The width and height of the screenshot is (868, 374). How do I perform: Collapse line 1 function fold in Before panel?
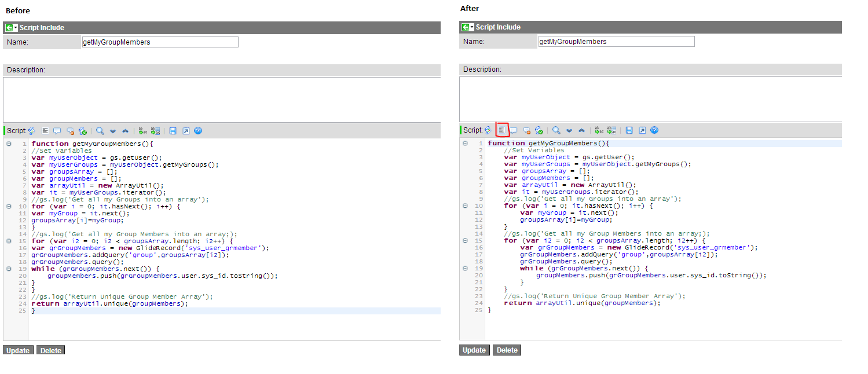pyautogui.click(x=9, y=144)
